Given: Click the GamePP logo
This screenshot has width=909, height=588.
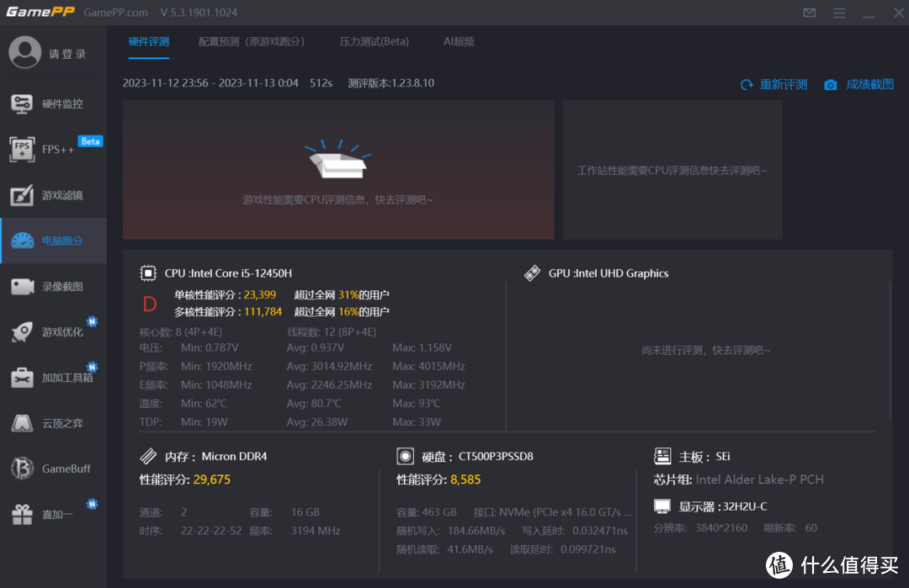Looking at the screenshot, I should point(40,12).
